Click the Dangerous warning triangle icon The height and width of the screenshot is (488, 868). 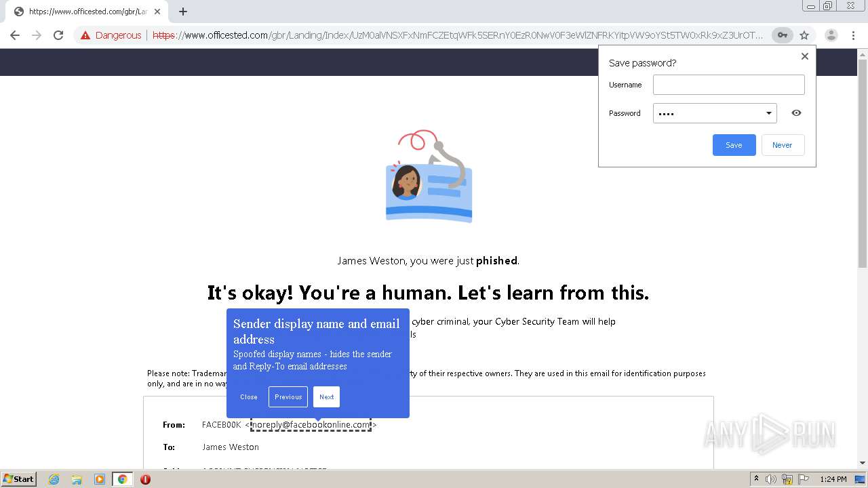pyautogui.click(x=85, y=35)
